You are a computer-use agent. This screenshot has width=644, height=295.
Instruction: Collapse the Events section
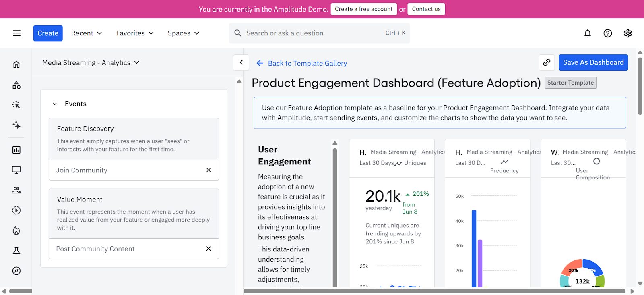pos(55,104)
